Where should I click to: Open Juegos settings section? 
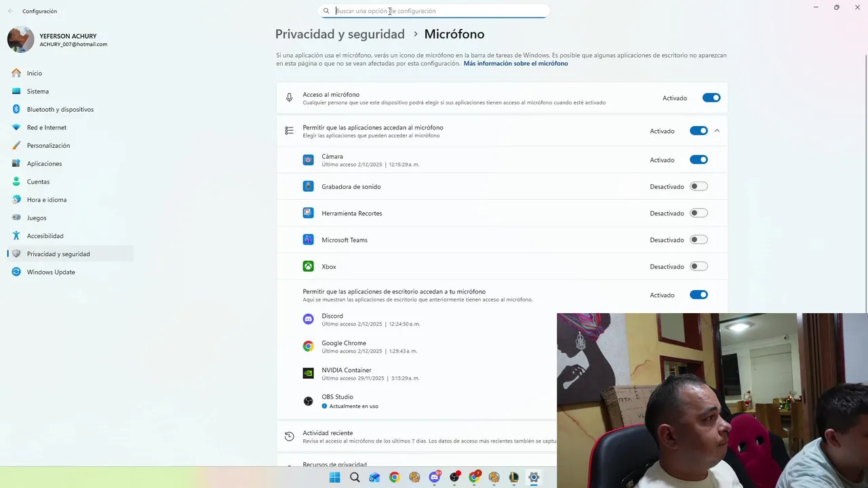(71, 218)
